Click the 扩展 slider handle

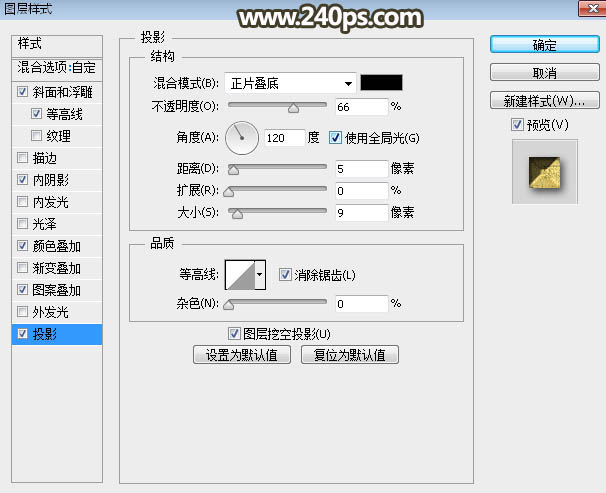pos(229,192)
